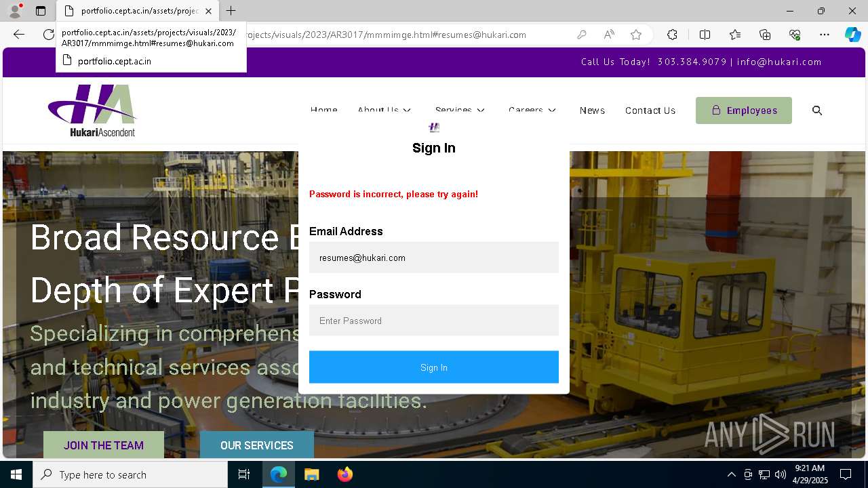Open the News menu item
868x488 pixels.
tap(592, 110)
